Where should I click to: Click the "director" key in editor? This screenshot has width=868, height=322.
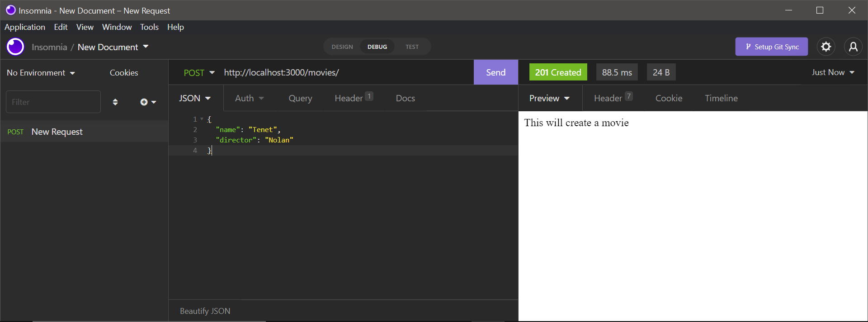click(236, 140)
